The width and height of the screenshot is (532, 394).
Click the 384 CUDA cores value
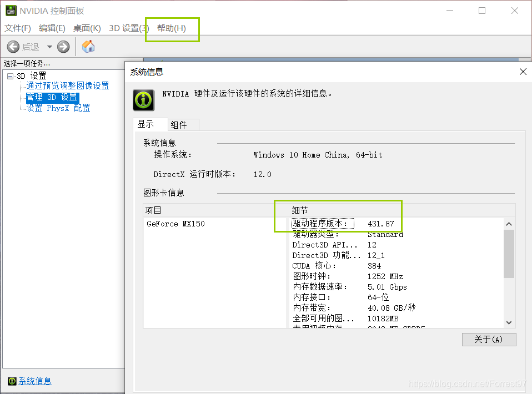click(374, 266)
